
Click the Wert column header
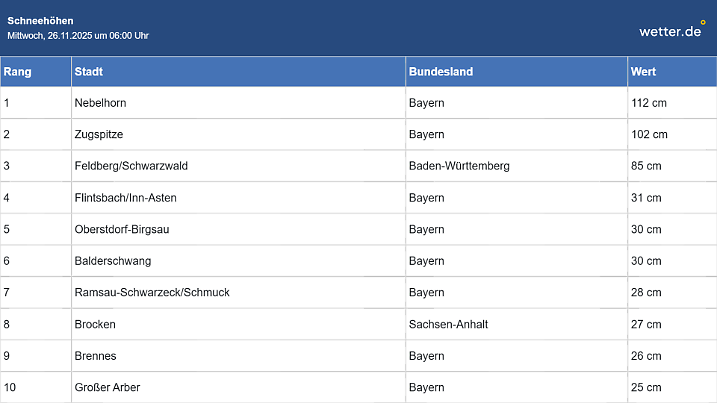coord(643,72)
